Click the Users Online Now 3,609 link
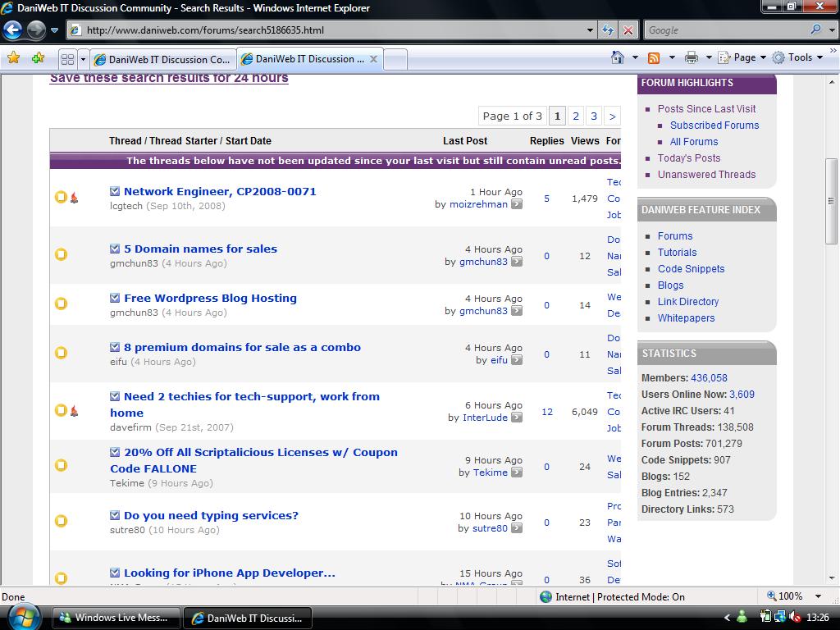840x630 pixels. pyautogui.click(x=742, y=395)
